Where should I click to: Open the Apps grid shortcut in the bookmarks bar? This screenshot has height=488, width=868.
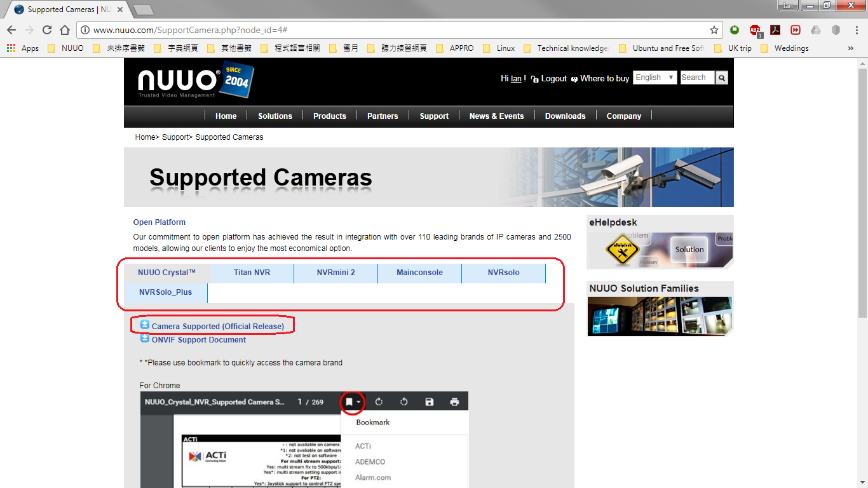tap(22, 48)
